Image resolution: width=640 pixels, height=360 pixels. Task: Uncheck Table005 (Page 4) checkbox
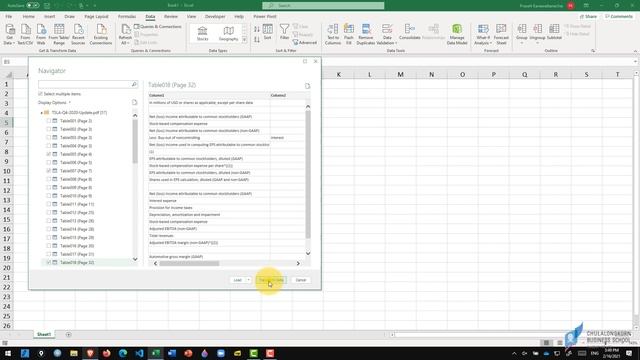tap(49, 154)
